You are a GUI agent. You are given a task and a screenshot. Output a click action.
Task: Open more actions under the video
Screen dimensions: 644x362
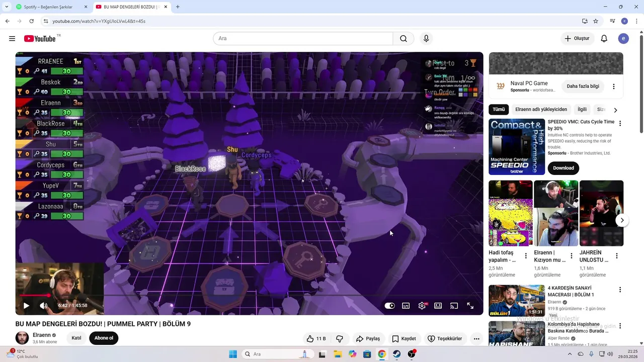[476, 338]
